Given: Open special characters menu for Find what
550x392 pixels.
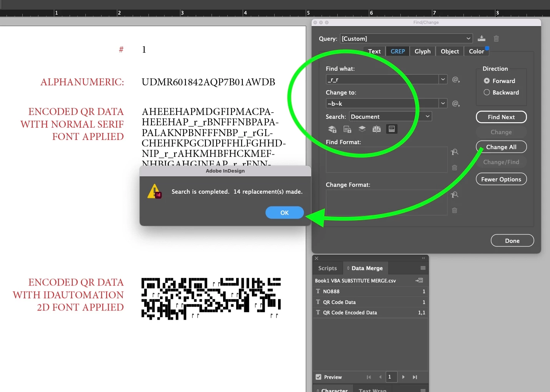Looking at the screenshot, I should tap(456, 80).
